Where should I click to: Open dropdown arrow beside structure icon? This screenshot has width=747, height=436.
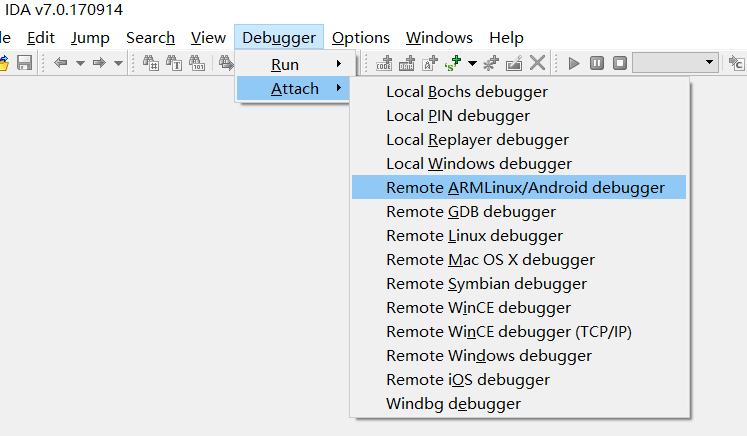pos(472,63)
